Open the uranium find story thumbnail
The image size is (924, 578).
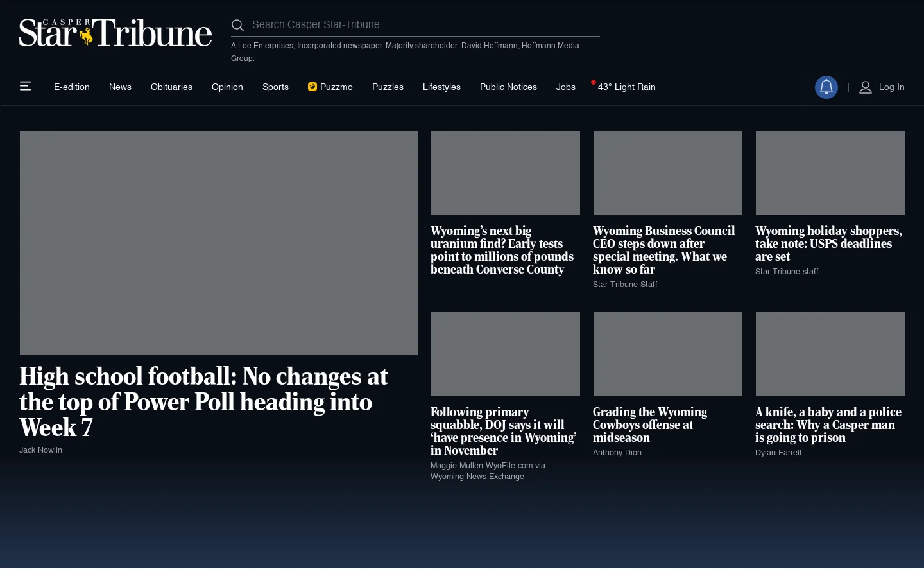(x=506, y=173)
